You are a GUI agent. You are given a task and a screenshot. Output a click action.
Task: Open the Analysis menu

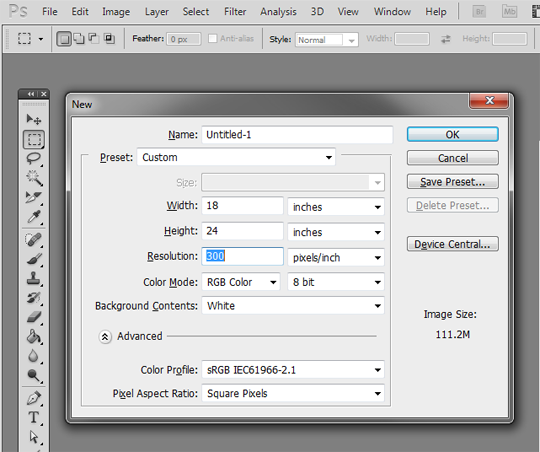278,12
